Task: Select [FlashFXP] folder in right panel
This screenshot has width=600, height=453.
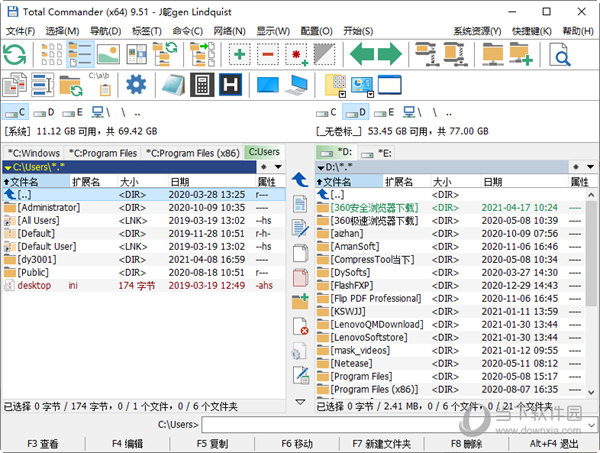Action: [x=450, y=285]
